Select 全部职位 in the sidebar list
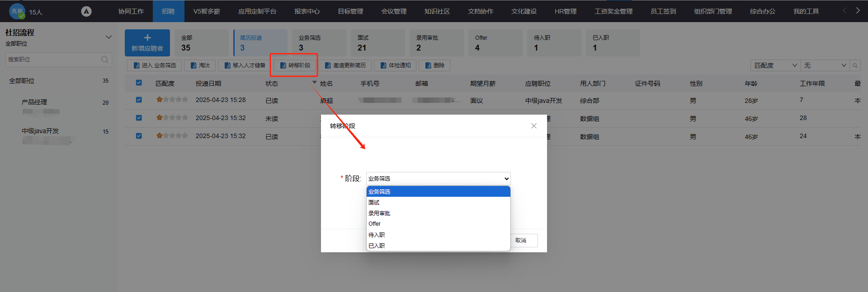The width and height of the screenshot is (868, 292). [22, 81]
